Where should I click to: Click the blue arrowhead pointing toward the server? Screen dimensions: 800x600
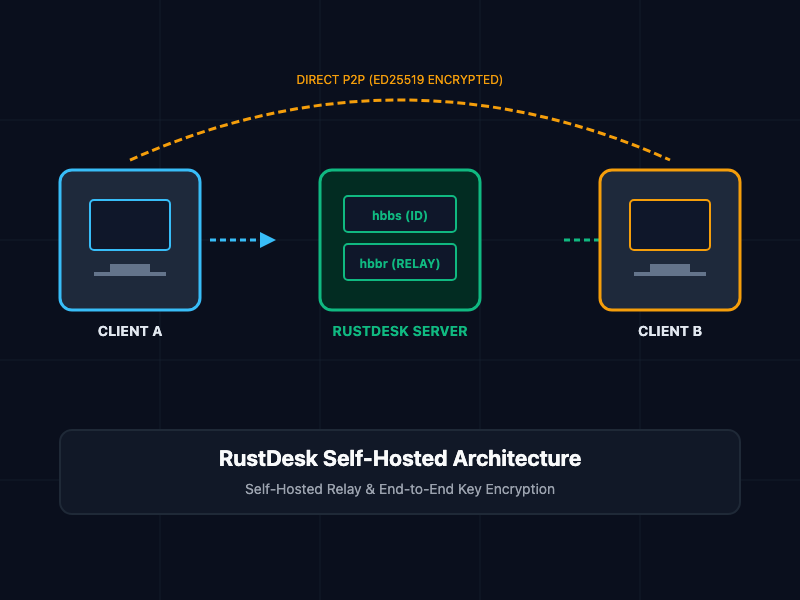[x=267, y=240]
